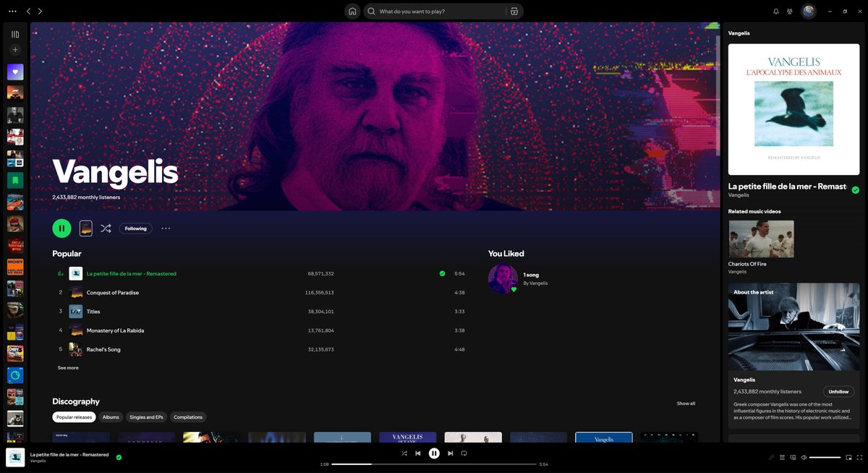Click now playing cover art in player bar
Screen dimensions: 868x473
click(15, 457)
